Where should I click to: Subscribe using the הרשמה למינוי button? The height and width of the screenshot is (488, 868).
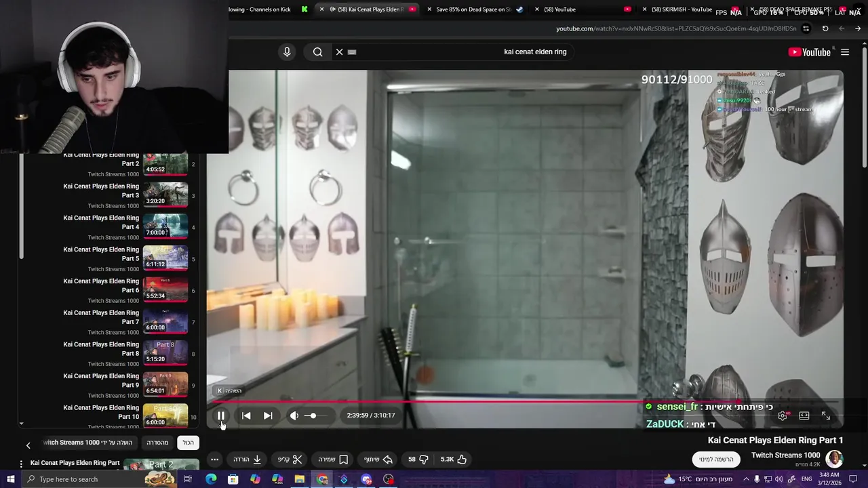point(717,459)
